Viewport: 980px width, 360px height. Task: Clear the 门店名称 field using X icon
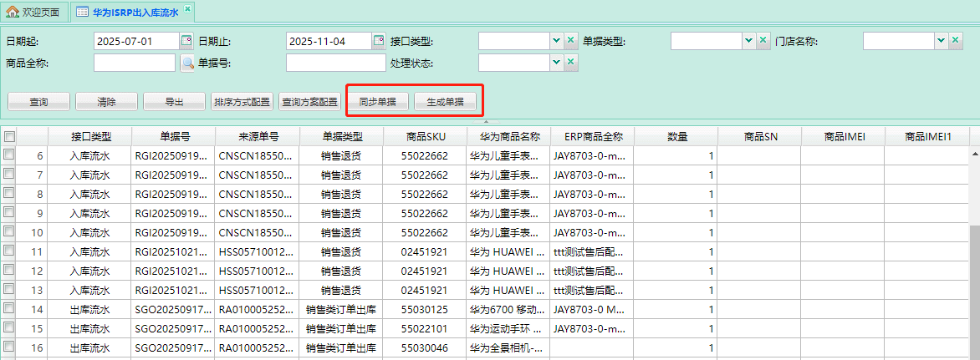point(956,41)
